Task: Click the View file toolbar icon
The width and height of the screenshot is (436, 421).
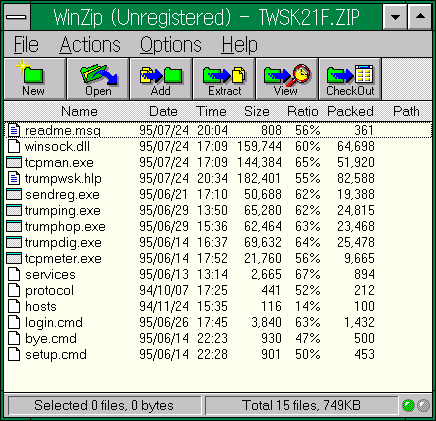Action: point(287,79)
